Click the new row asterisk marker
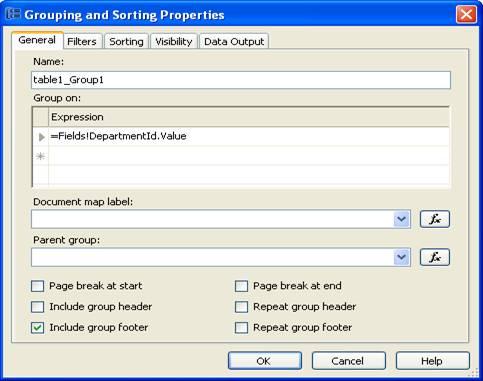Viewport: 483px width, 381px height. [41, 156]
